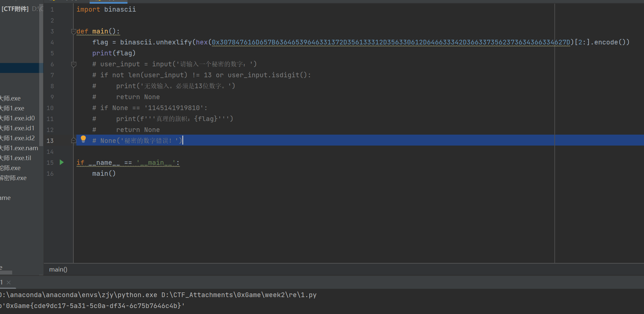Open the 1.py script path in console output
This screenshot has width=644, height=314.
(x=239, y=295)
